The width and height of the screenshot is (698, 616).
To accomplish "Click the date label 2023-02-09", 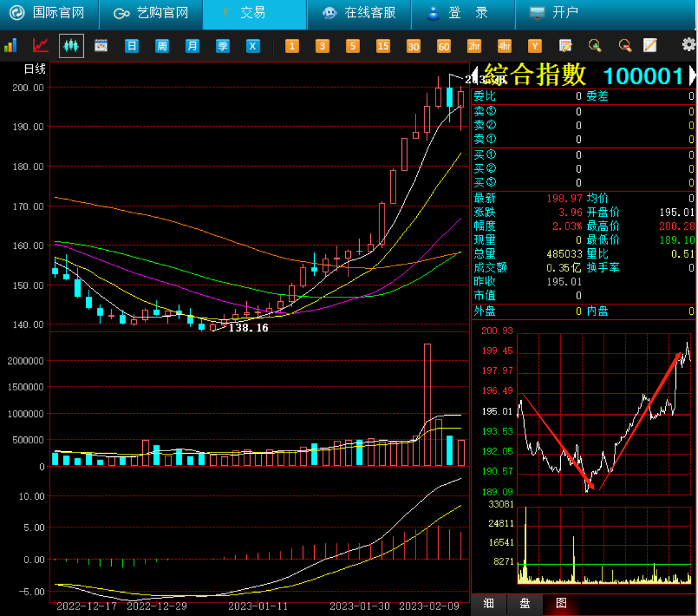I will (429, 606).
